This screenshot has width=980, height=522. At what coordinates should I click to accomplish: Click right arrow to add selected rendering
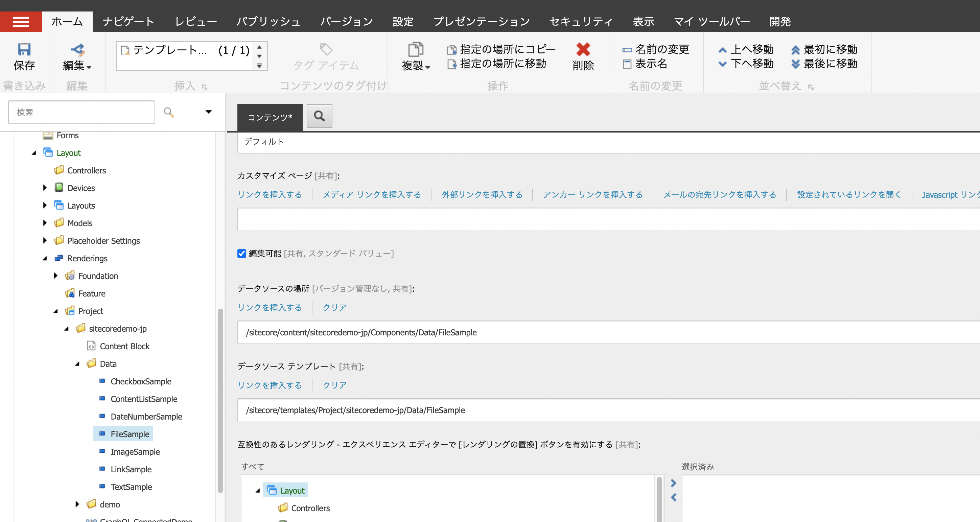pos(673,483)
